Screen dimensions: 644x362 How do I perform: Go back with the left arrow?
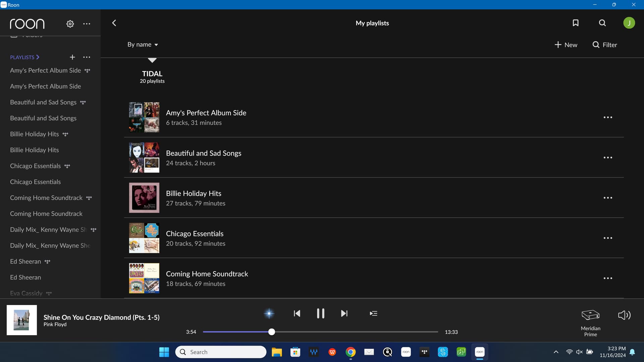(x=114, y=23)
